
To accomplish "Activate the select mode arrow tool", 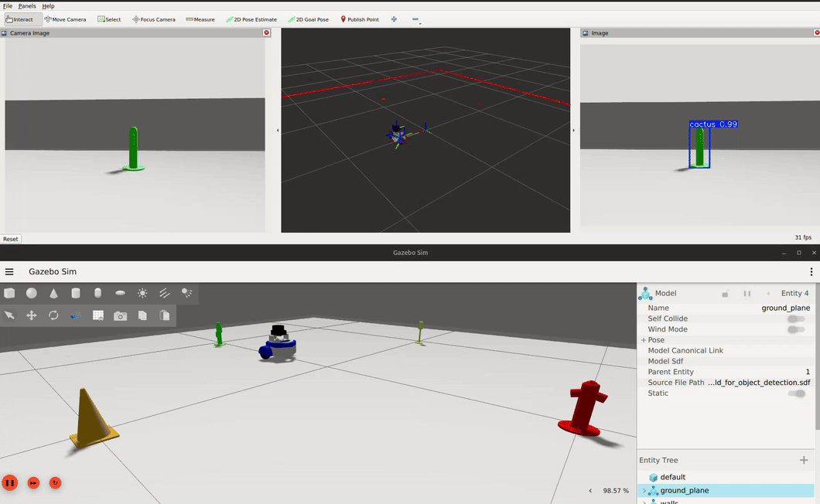I will pos(9,315).
